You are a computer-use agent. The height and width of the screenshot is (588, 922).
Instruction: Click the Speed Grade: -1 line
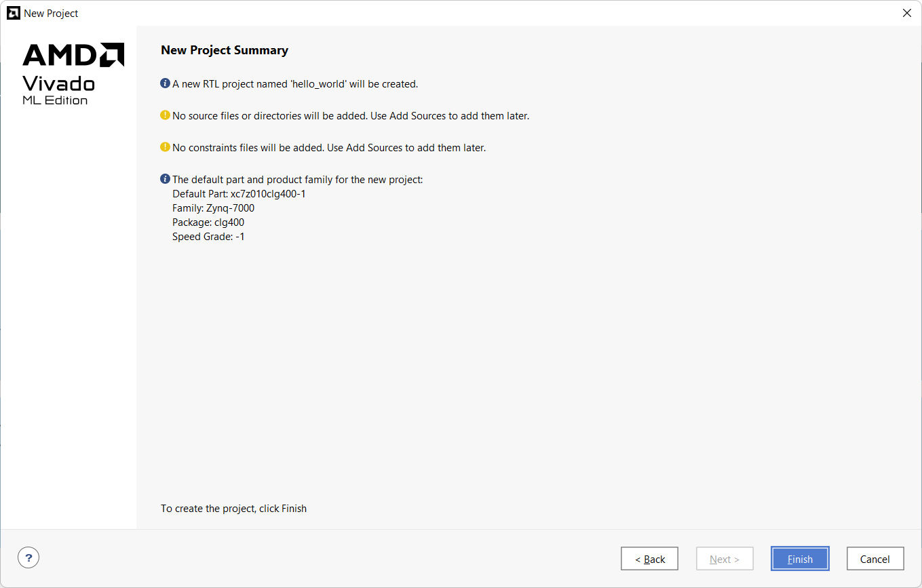point(208,237)
